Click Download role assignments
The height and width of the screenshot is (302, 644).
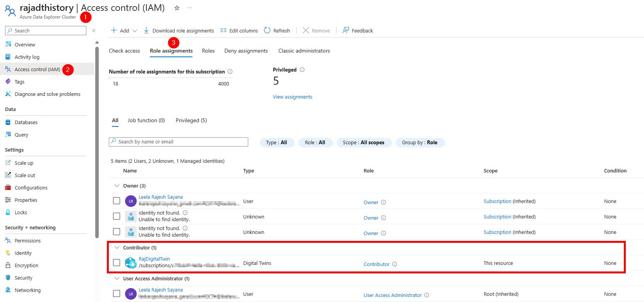click(179, 31)
